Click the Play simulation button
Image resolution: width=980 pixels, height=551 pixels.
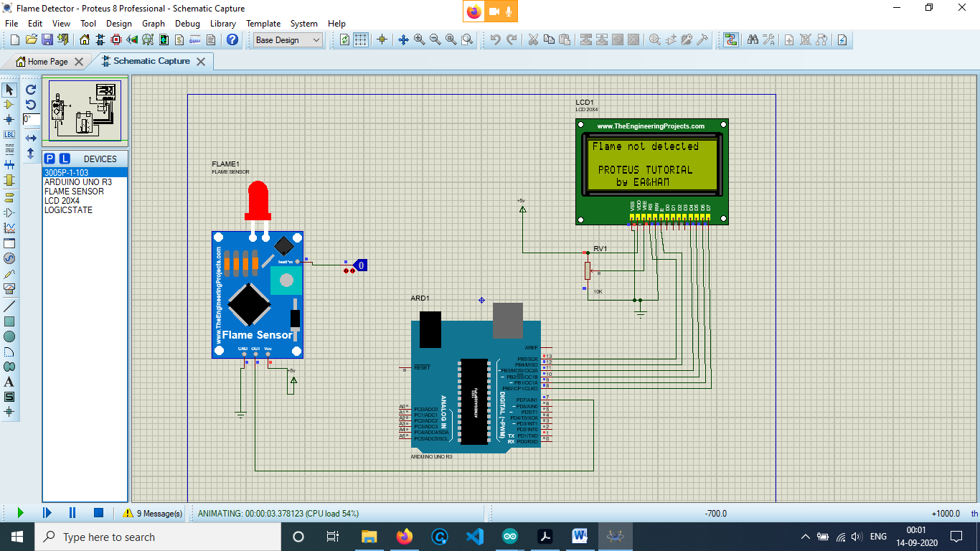click(20, 513)
